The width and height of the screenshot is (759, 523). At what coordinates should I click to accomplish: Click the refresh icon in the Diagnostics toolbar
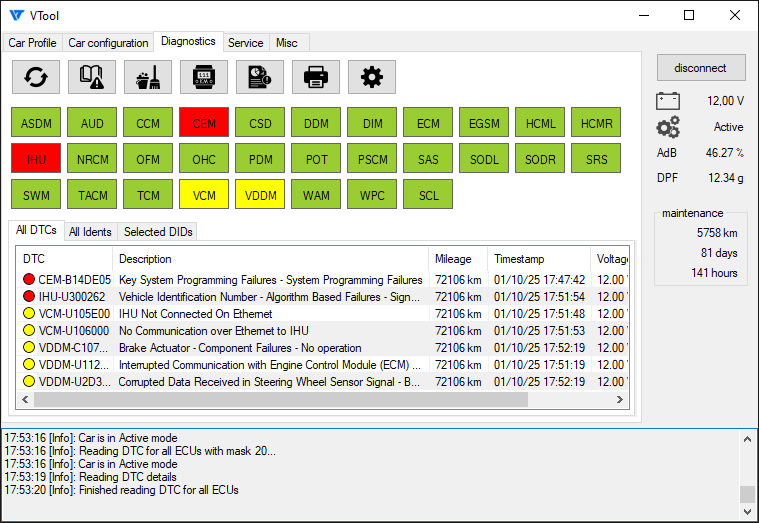[36, 77]
